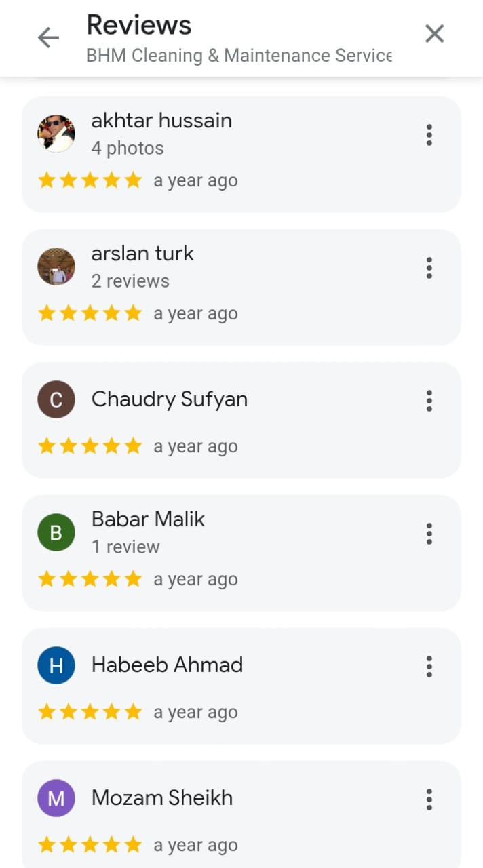View arslan turk's profile avatar
This screenshot has height=868, width=483.
tap(56, 266)
